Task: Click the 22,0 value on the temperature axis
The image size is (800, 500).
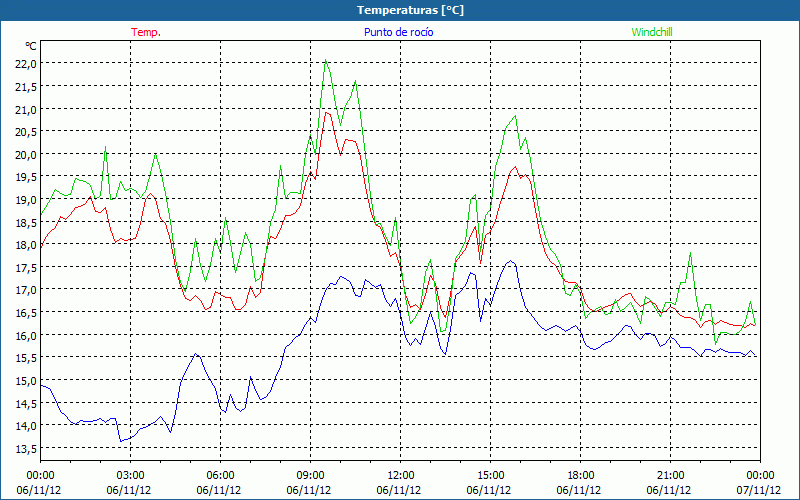Action: pos(23,64)
